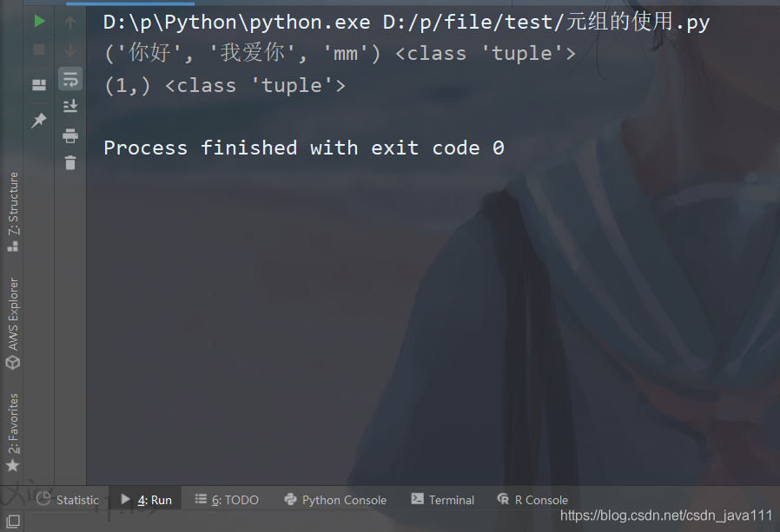This screenshot has width=780, height=532.
Task: Click the Down the Stack Trace arrow
Action: pyautogui.click(x=70, y=49)
